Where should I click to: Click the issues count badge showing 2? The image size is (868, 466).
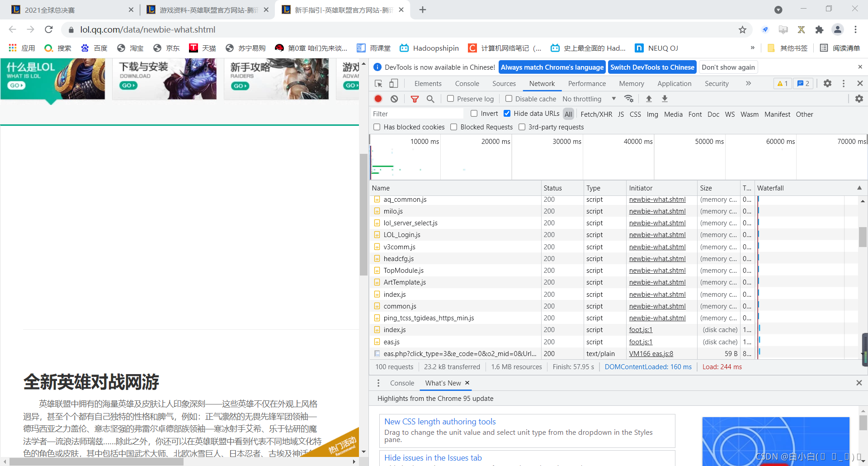[x=803, y=83]
